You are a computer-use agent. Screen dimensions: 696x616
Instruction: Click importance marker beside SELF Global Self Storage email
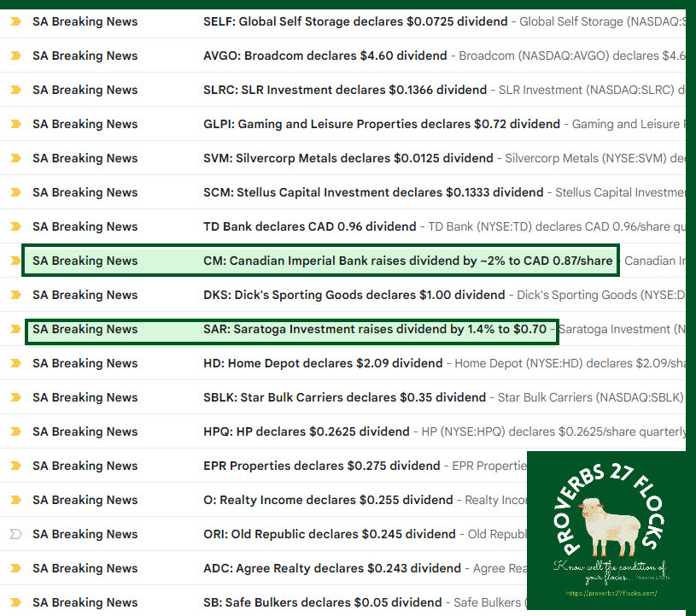pos(15,21)
